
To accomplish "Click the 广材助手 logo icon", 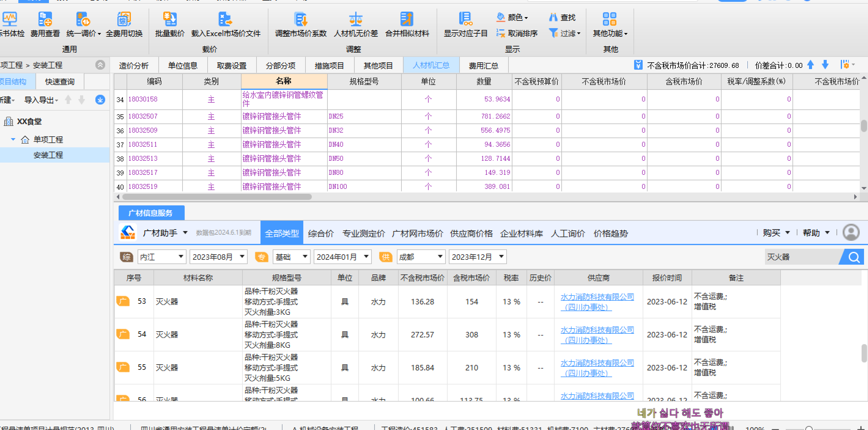I will [128, 232].
